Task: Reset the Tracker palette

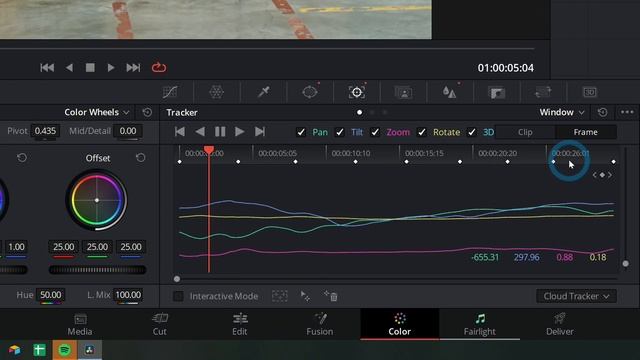Action: pyautogui.click(x=602, y=112)
